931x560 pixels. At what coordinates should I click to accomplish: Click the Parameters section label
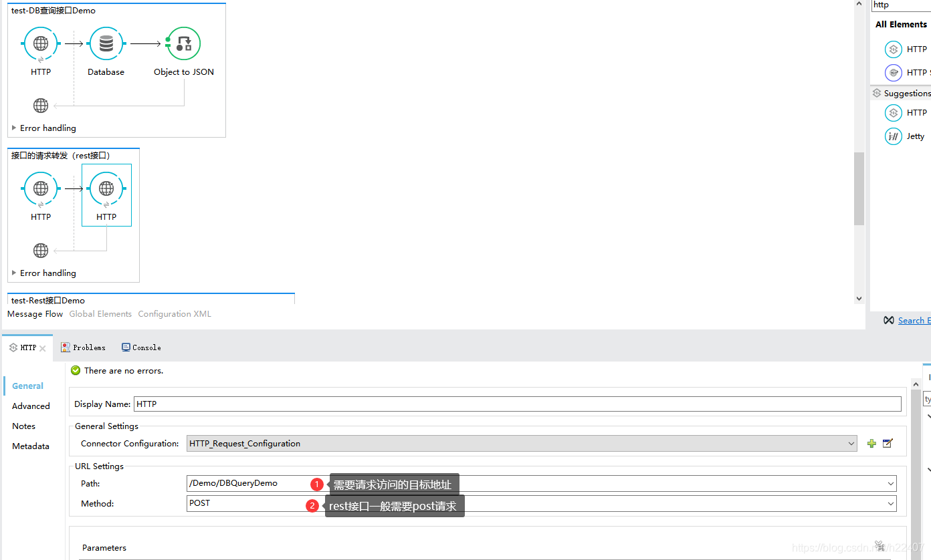[x=104, y=548]
